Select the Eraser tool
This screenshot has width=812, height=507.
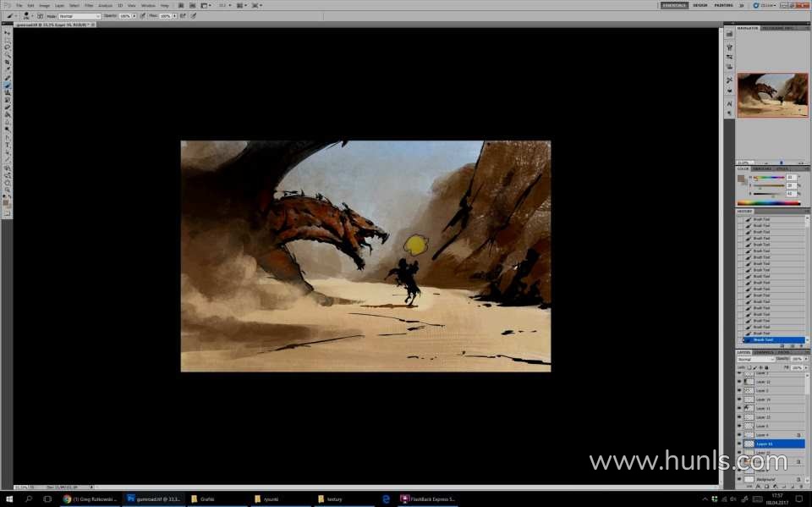click(8, 107)
